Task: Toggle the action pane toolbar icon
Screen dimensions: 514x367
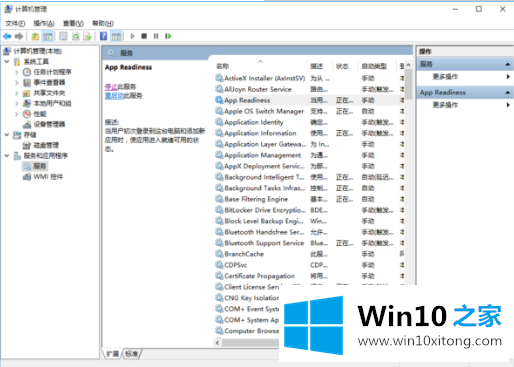Action: (116, 36)
